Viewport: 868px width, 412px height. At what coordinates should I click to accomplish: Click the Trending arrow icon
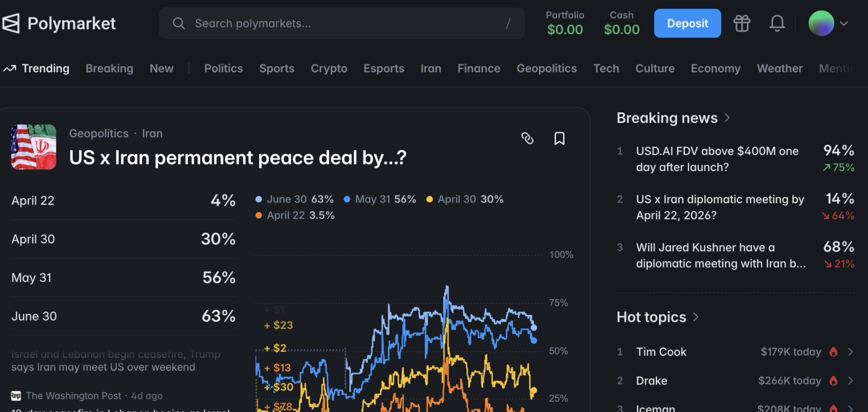pyautogui.click(x=10, y=68)
